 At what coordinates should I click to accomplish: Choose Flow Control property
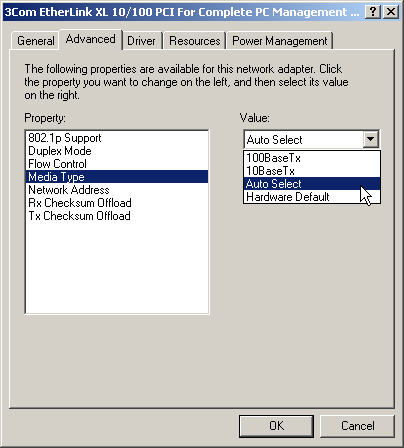click(117, 164)
